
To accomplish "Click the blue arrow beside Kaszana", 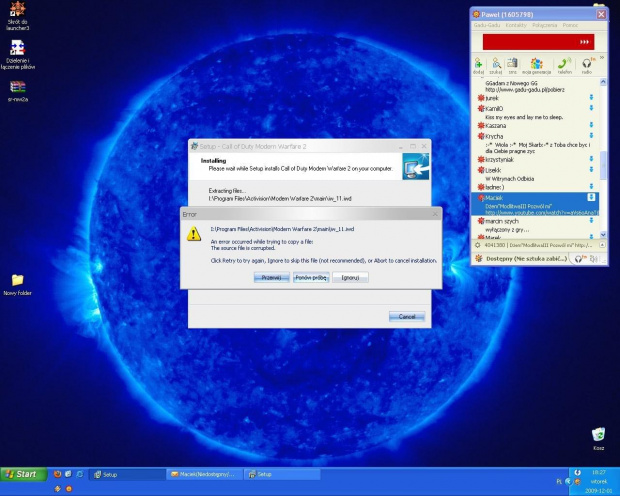I will coord(592,125).
